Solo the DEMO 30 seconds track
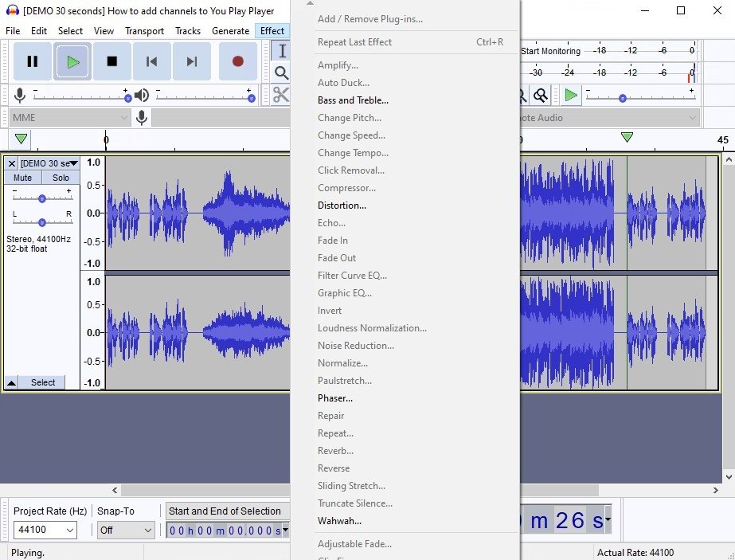 61,178
